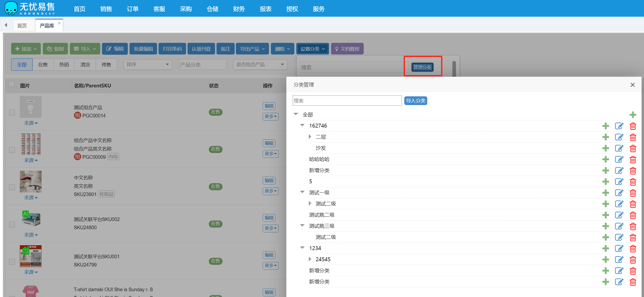Check the SKU23901 product row checkbox
This screenshot has height=297, width=644.
pyautogui.click(x=12, y=187)
